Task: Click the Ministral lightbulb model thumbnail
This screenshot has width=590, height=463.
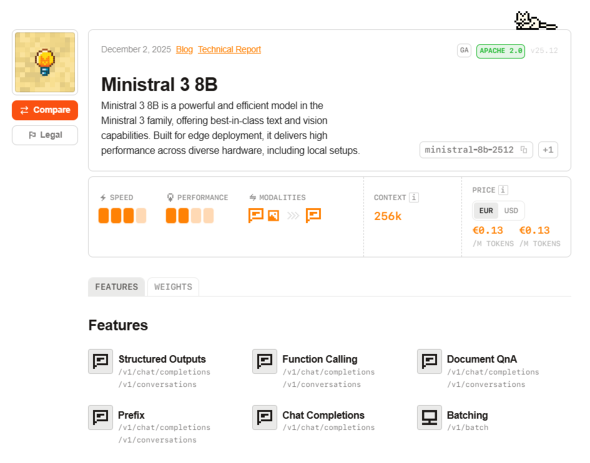Action: [x=45, y=62]
